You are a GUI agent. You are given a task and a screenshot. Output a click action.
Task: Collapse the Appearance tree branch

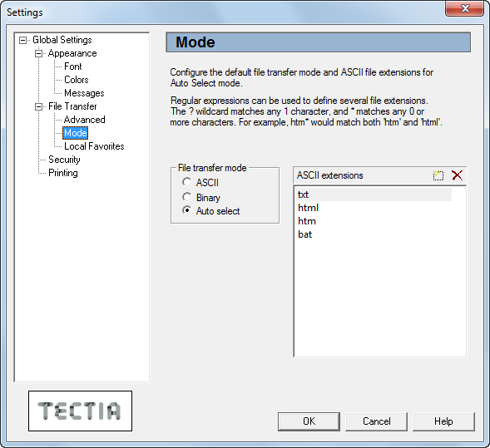38,54
